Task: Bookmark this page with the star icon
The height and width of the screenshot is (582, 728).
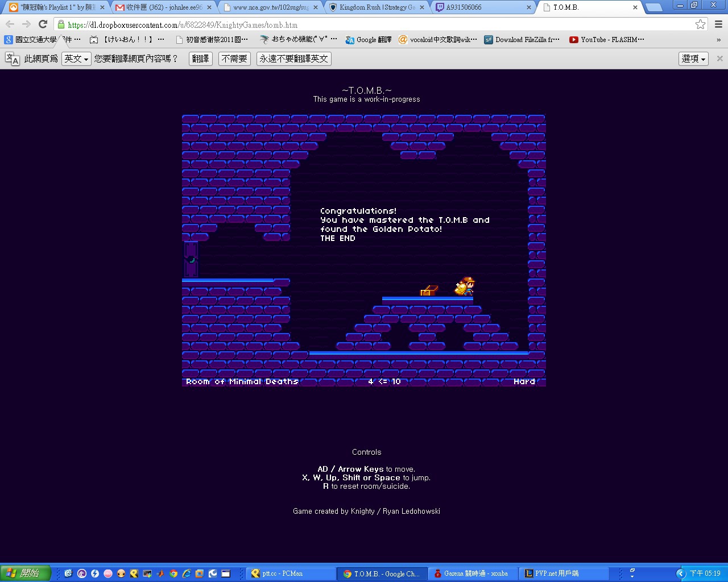Action: click(x=701, y=24)
